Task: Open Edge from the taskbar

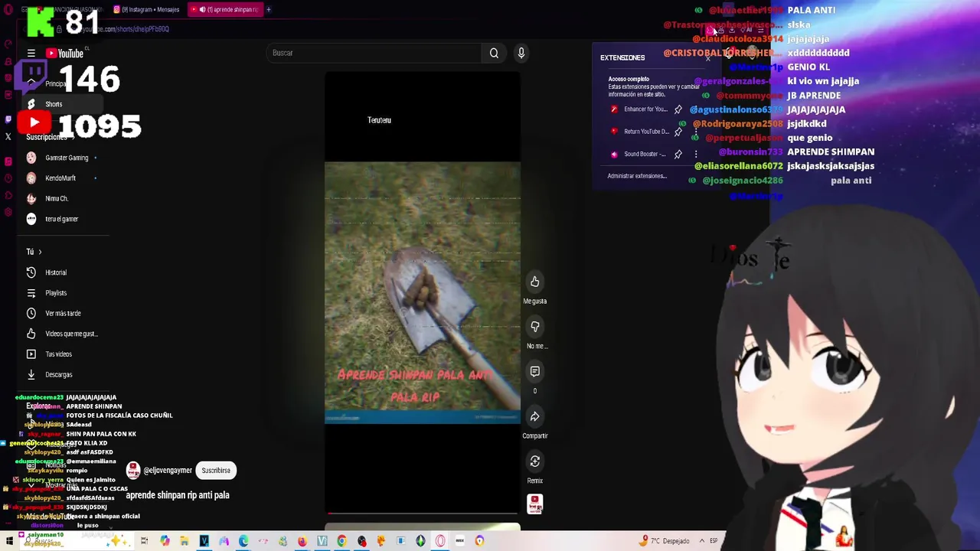Action: pos(243,541)
